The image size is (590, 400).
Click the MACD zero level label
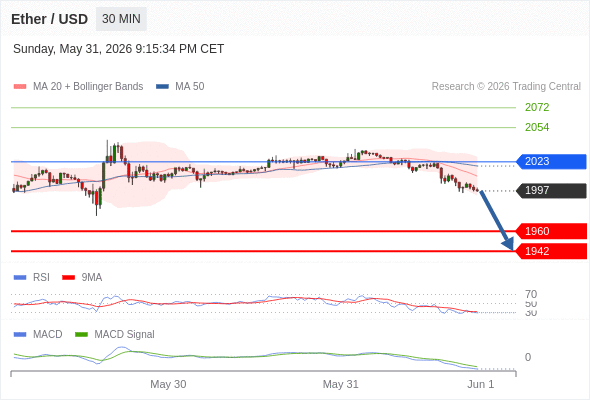528,357
